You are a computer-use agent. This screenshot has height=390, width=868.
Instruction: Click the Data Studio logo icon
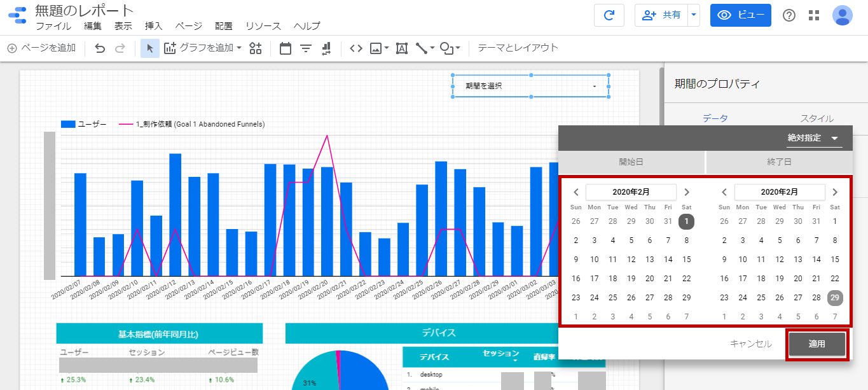pos(17,15)
